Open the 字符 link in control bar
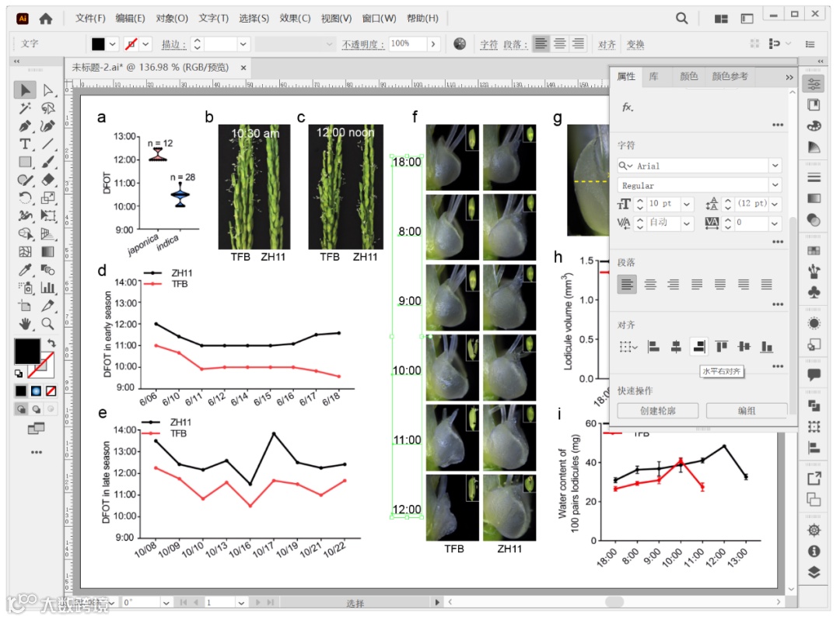Image resolution: width=840 pixels, height=620 pixels. 488,44
